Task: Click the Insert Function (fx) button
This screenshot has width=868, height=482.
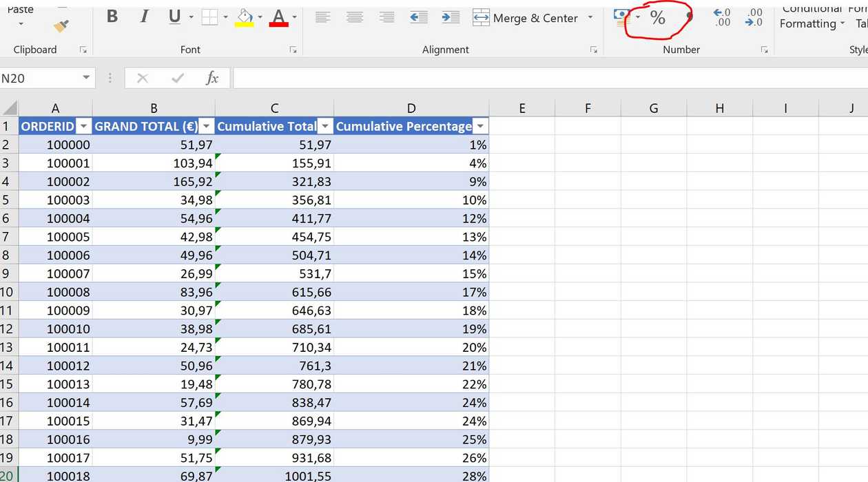Action: coord(211,78)
